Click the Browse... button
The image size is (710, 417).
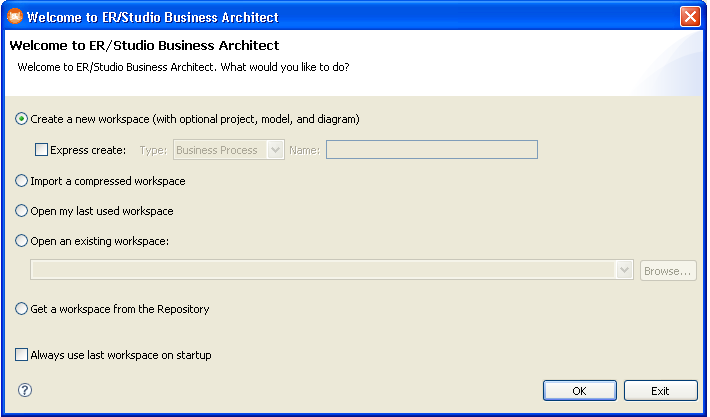tap(668, 271)
